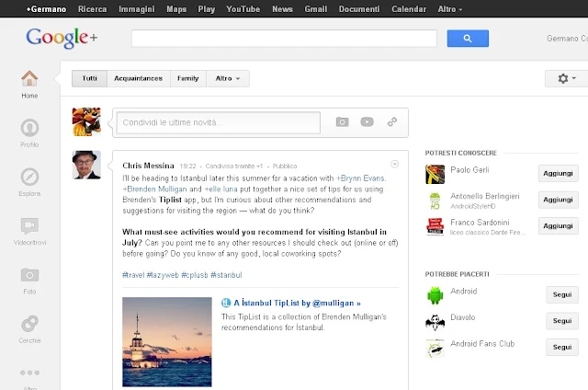Click the Pubblico visibility label
This screenshot has width=588, height=390.
[285, 166]
